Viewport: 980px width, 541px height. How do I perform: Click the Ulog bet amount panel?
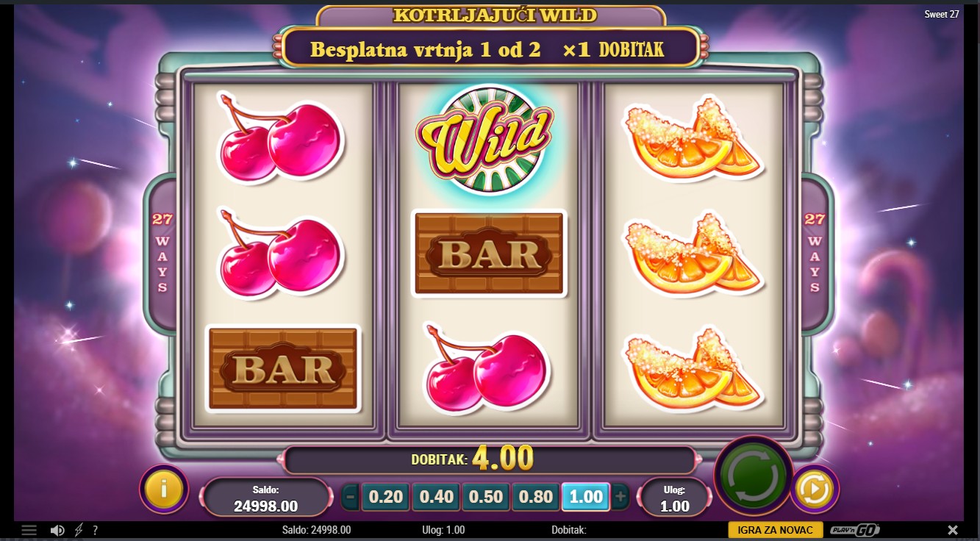[674, 498]
